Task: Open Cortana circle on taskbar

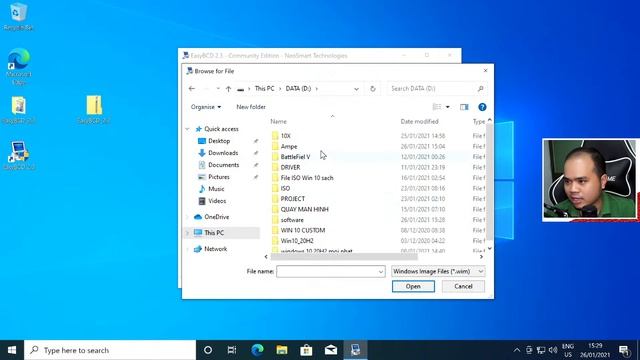Action: pos(208,350)
